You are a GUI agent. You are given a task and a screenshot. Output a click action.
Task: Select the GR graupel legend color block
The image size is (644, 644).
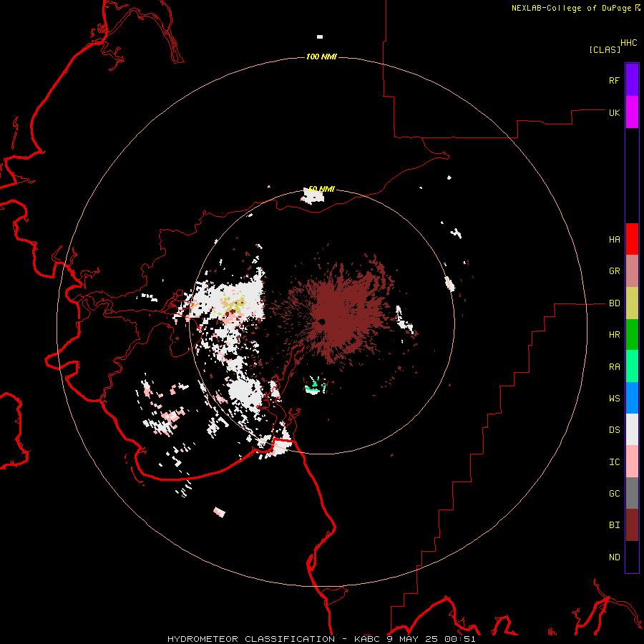(x=632, y=271)
